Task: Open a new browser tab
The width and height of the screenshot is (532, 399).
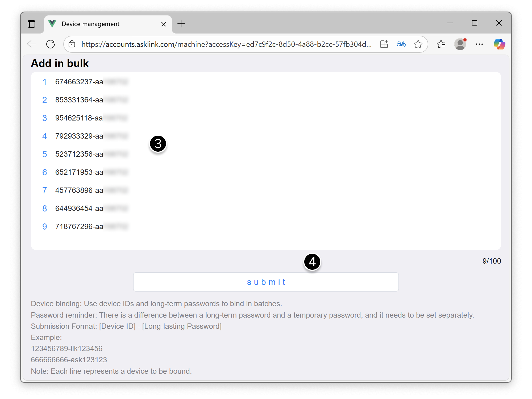Action: tap(181, 24)
